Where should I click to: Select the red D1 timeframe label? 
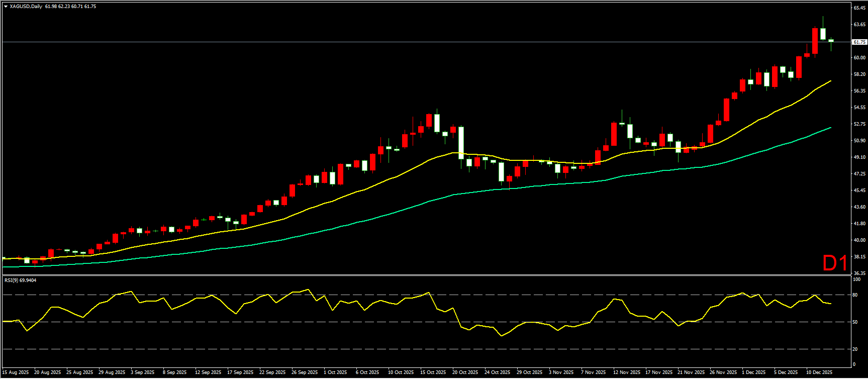coord(835,263)
